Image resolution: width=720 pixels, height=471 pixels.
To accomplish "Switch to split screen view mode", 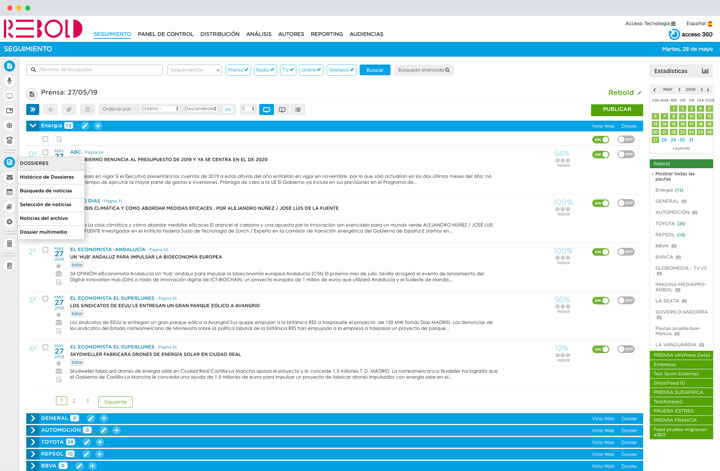I will point(282,109).
